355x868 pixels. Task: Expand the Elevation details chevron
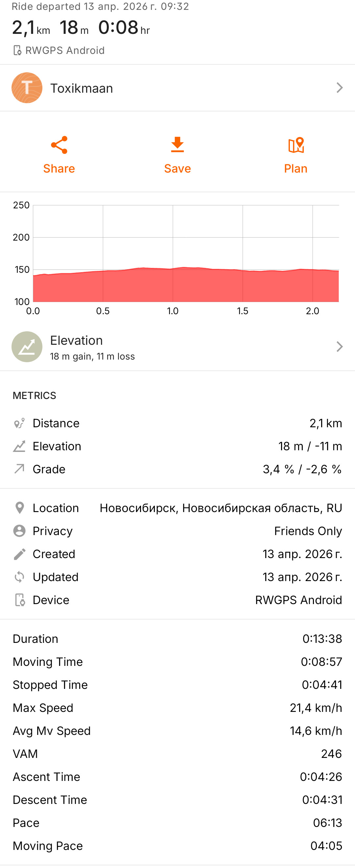click(x=340, y=347)
